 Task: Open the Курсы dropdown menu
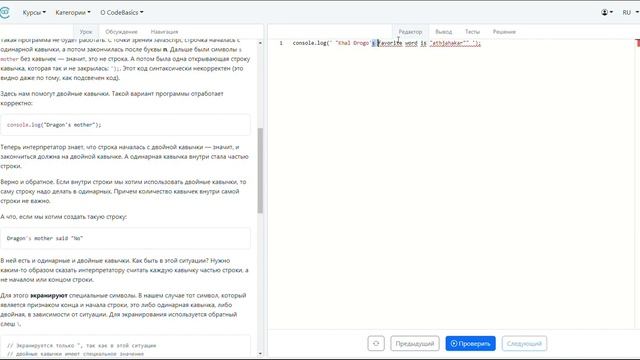point(34,13)
